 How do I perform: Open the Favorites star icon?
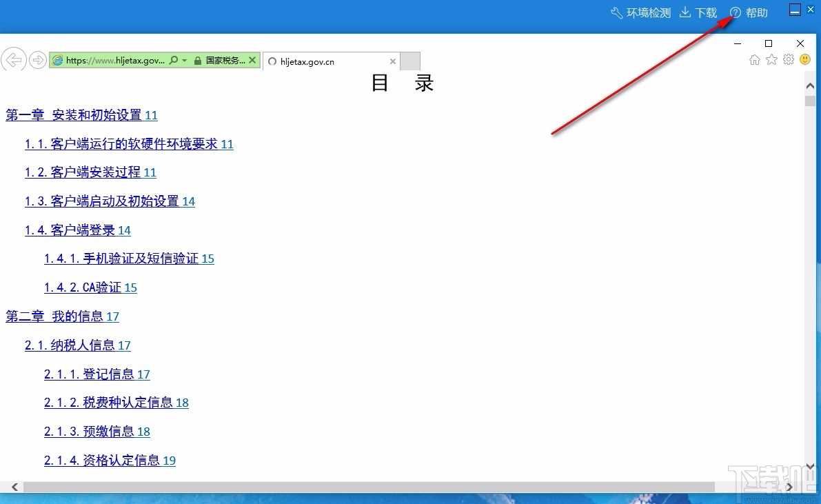click(771, 60)
